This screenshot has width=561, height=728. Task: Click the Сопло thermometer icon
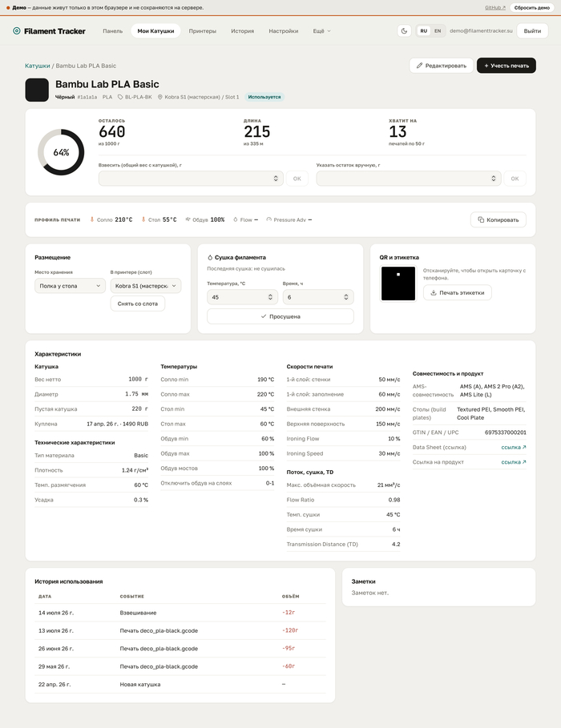coord(92,219)
